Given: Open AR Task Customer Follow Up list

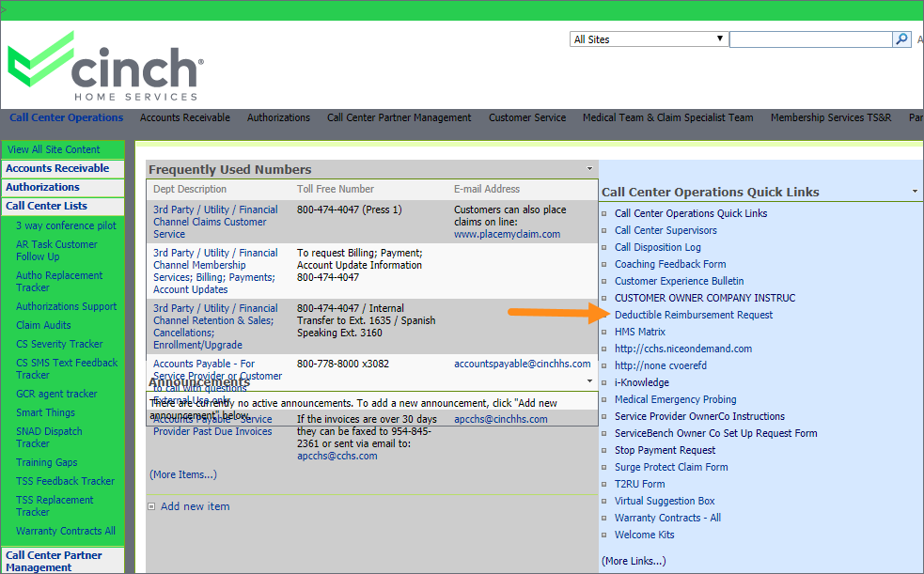Looking at the screenshot, I should (56, 250).
